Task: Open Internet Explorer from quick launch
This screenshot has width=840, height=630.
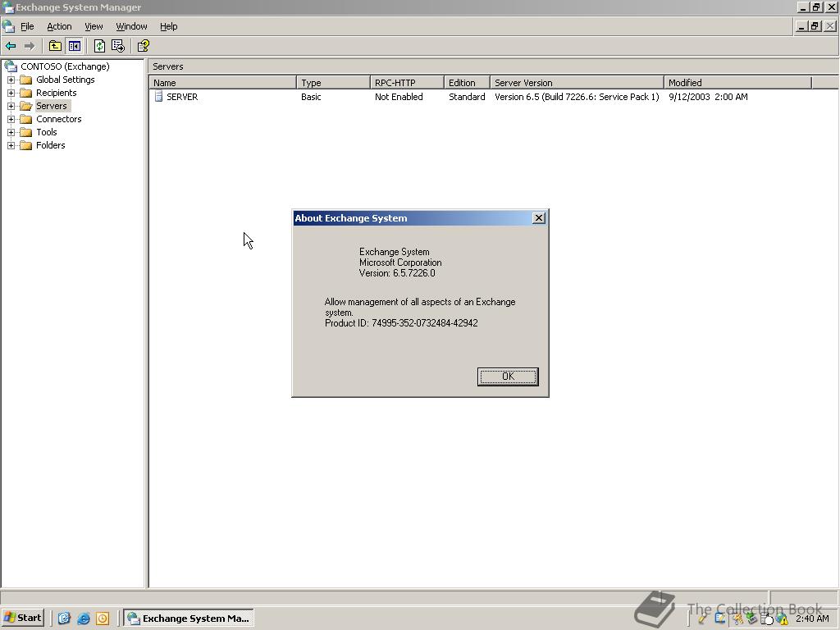Action: [x=84, y=619]
